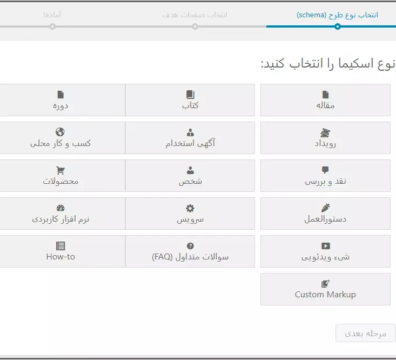
Task: Select the نقد و بررسی review option
Action: pyautogui.click(x=325, y=175)
